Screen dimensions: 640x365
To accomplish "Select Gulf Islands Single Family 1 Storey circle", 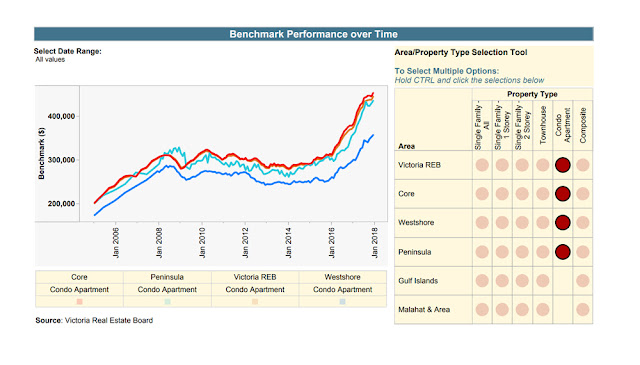I will (502, 280).
